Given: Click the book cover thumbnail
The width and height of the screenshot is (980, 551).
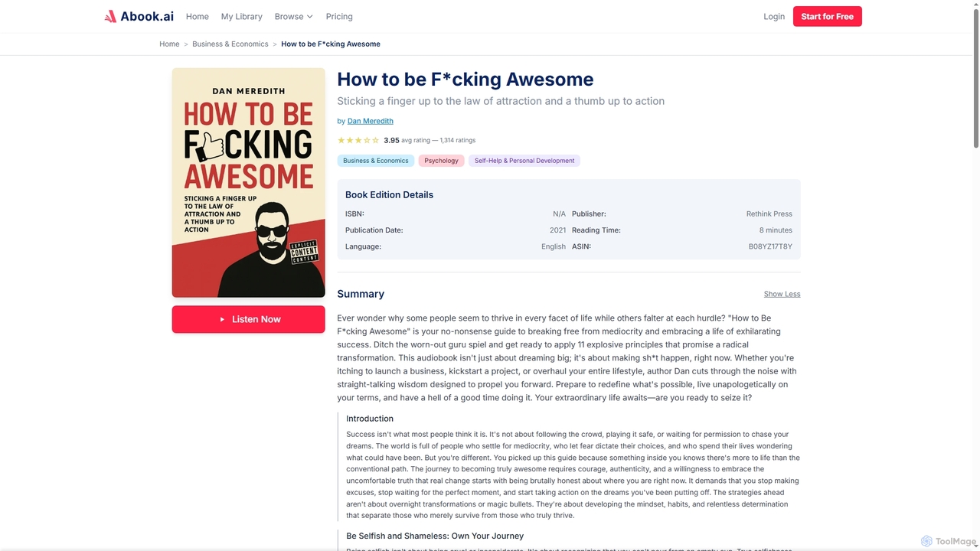Looking at the screenshot, I should coord(249,183).
